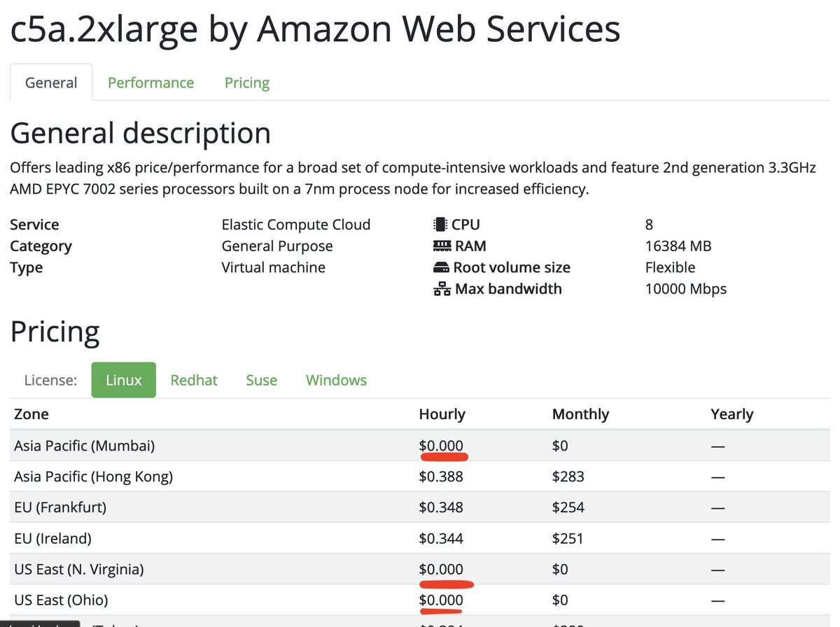Click the Asia Pacific (Hong Kong) $0.388 hourly price
Viewport: 840px width, 627px height.
coord(441,477)
